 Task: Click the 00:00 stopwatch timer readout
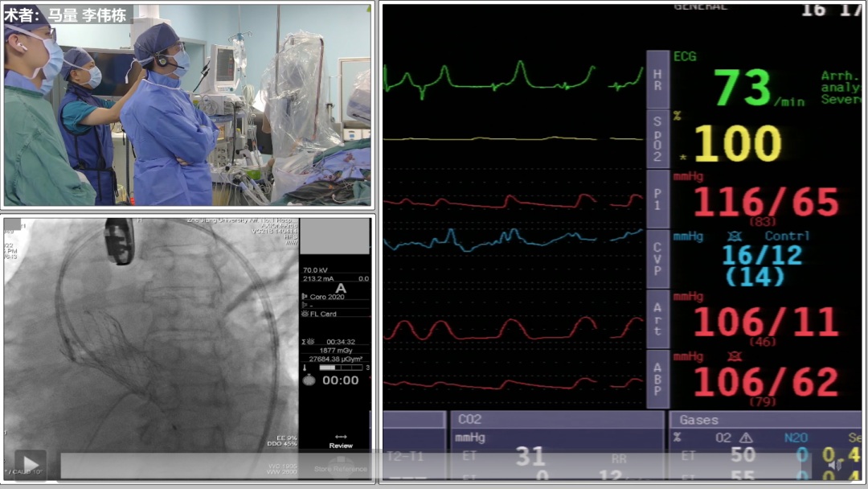[x=341, y=380]
